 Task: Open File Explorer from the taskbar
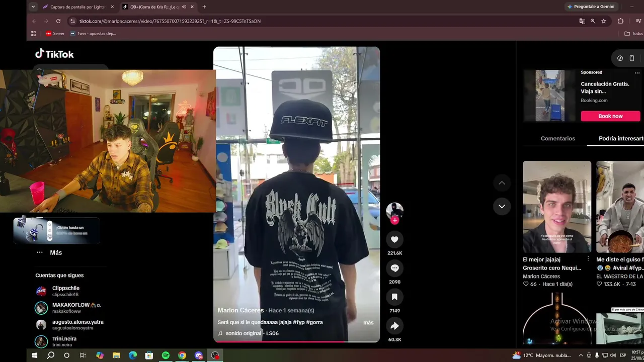116,355
